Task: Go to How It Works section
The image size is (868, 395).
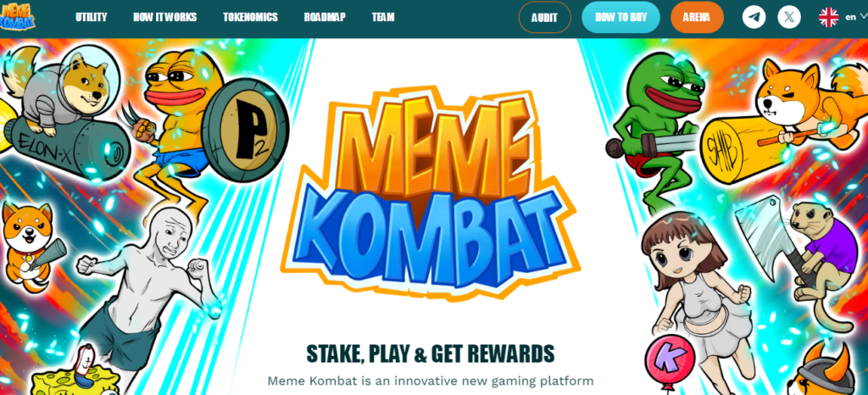Action: 164,17
